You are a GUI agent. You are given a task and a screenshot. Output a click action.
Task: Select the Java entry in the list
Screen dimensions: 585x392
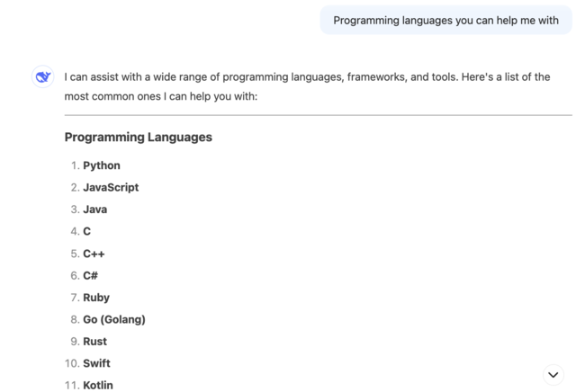click(x=94, y=209)
